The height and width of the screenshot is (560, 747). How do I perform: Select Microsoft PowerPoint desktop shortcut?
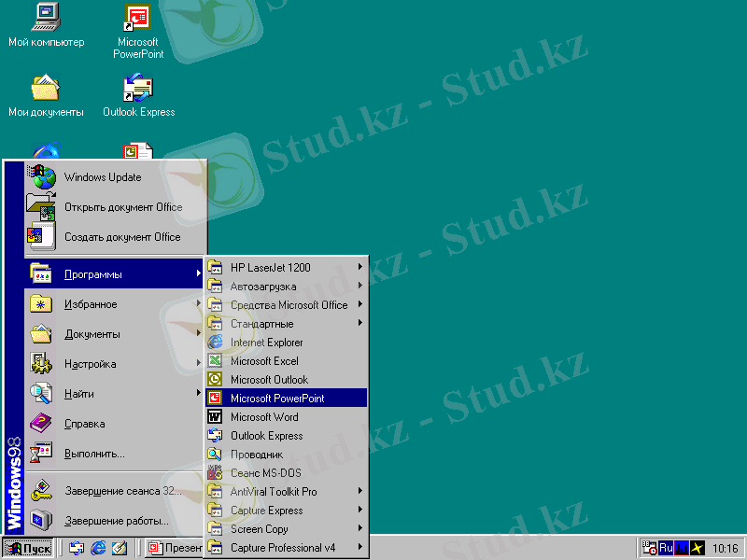(138, 31)
